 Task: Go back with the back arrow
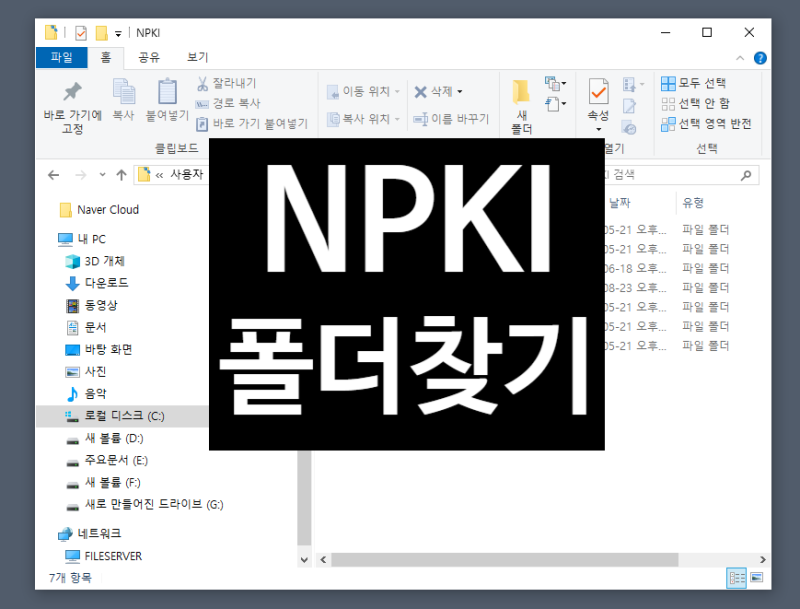[x=54, y=175]
